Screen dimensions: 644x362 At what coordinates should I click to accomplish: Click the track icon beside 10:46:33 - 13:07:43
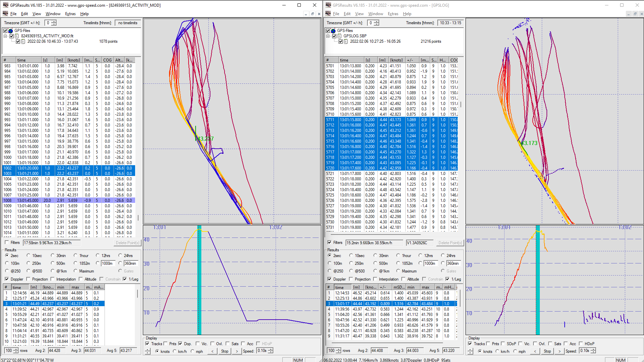tap(23, 41)
